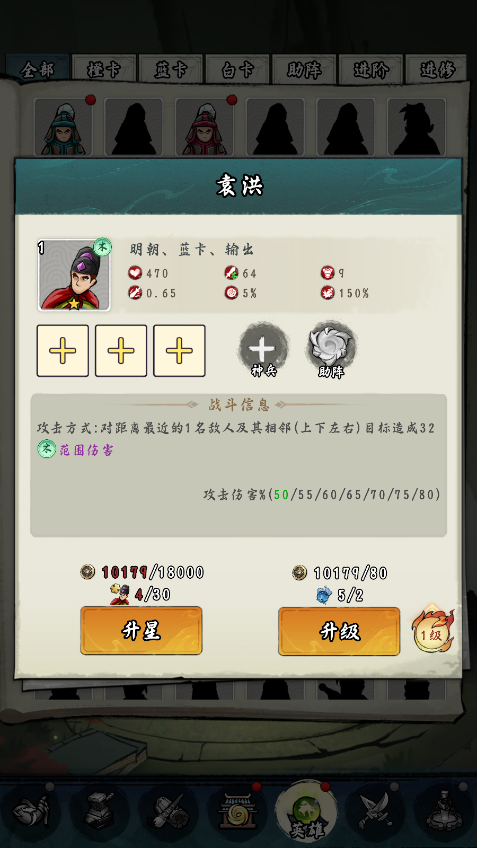
Task: Switch to the 蓝卡 tab
Action: [x=171, y=69]
